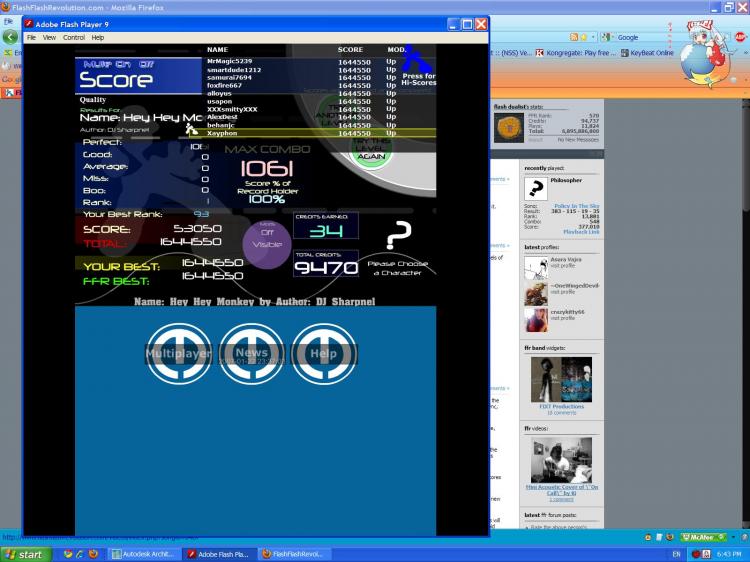
Task: Click the flash dualist stats avatar
Action: pyautogui.click(x=509, y=128)
